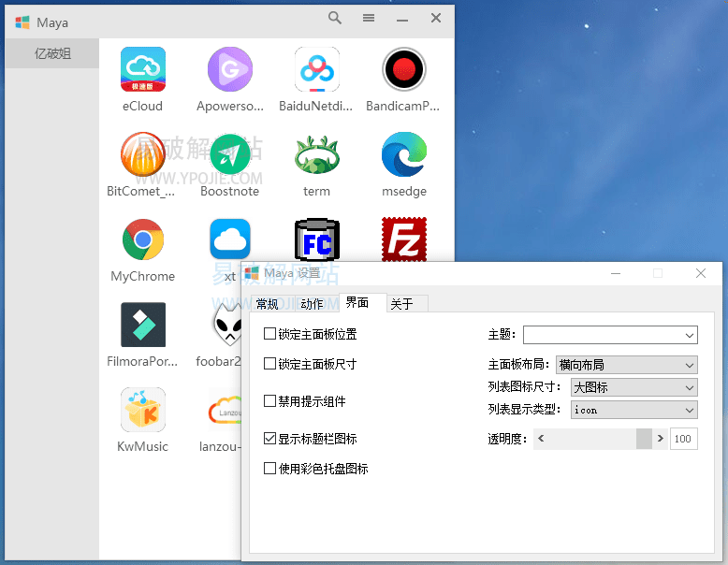Click the Maya logo in main title bar
Screen dimensions: 728x565
pos(22,22)
